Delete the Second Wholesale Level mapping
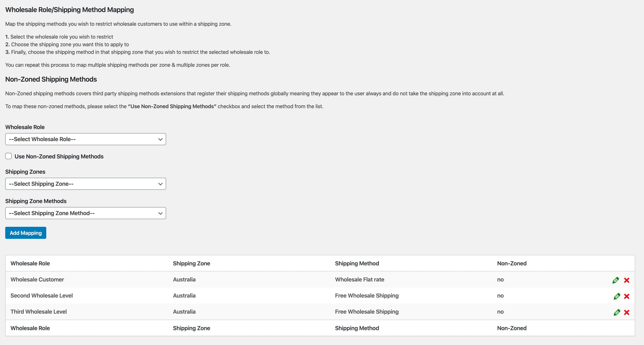 [x=627, y=296]
